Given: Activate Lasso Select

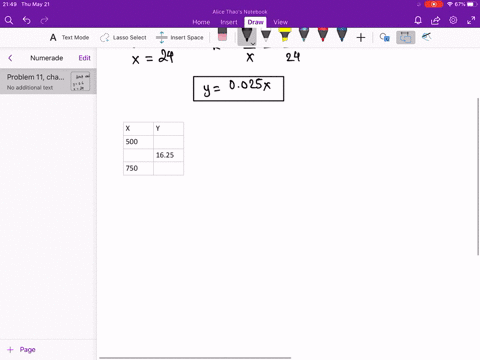Looking at the screenshot, I should 123,37.
